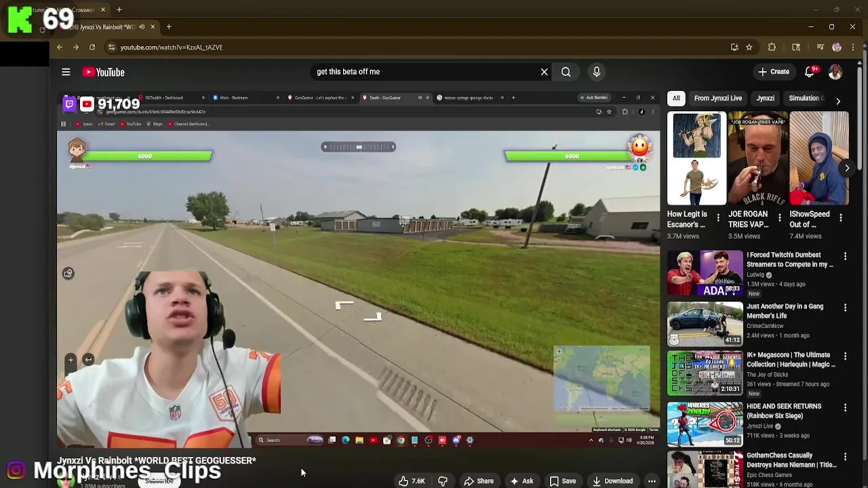Open Just Another Day in a Gang video
The image size is (868, 488).
pos(705,324)
